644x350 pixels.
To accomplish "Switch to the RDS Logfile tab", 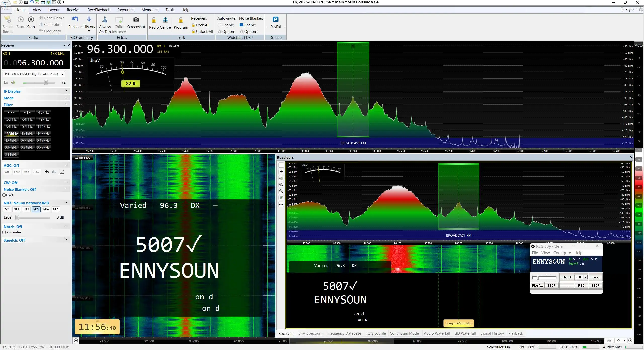I will tap(376, 333).
